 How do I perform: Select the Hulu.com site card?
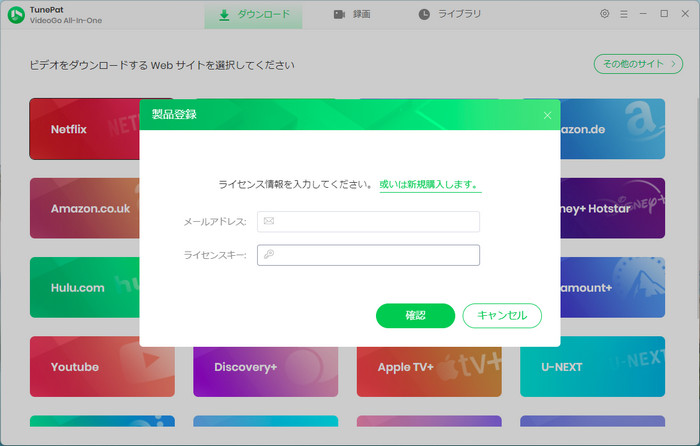tap(84, 288)
